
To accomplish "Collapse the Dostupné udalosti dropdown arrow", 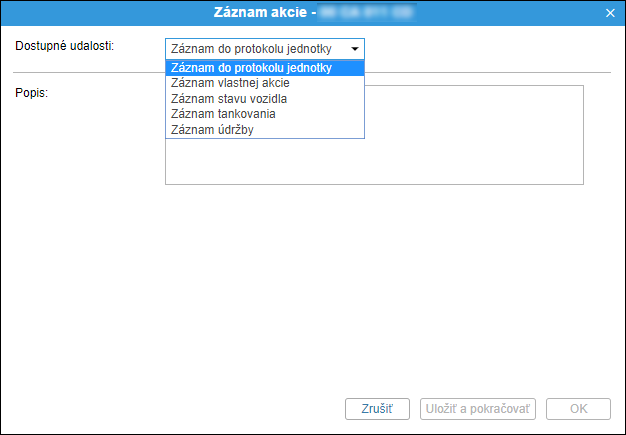I will pos(355,49).
